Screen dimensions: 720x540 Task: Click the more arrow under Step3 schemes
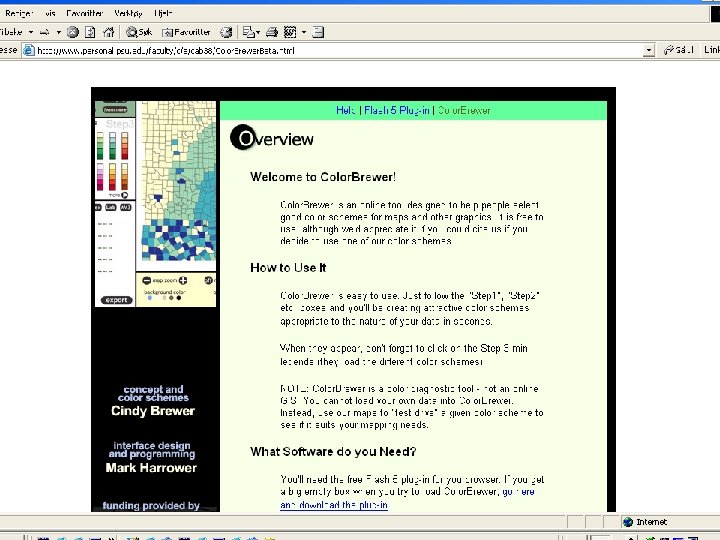pos(124,195)
